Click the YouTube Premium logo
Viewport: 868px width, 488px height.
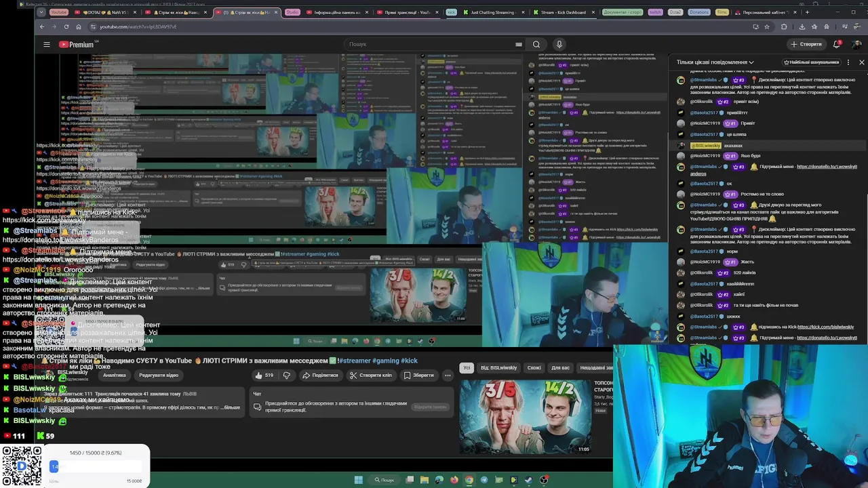pyautogui.click(x=76, y=45)
